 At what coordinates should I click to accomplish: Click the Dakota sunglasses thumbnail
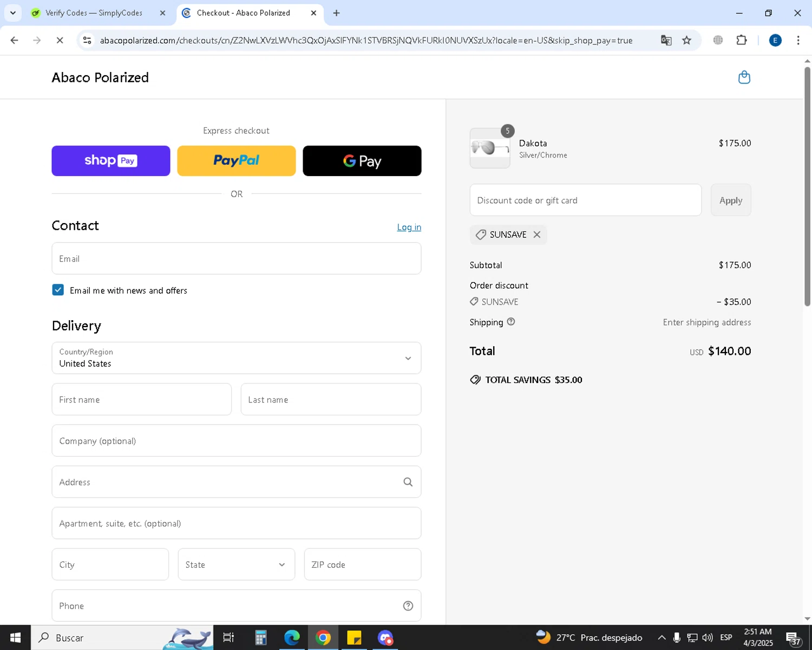(x=490, y=148)
